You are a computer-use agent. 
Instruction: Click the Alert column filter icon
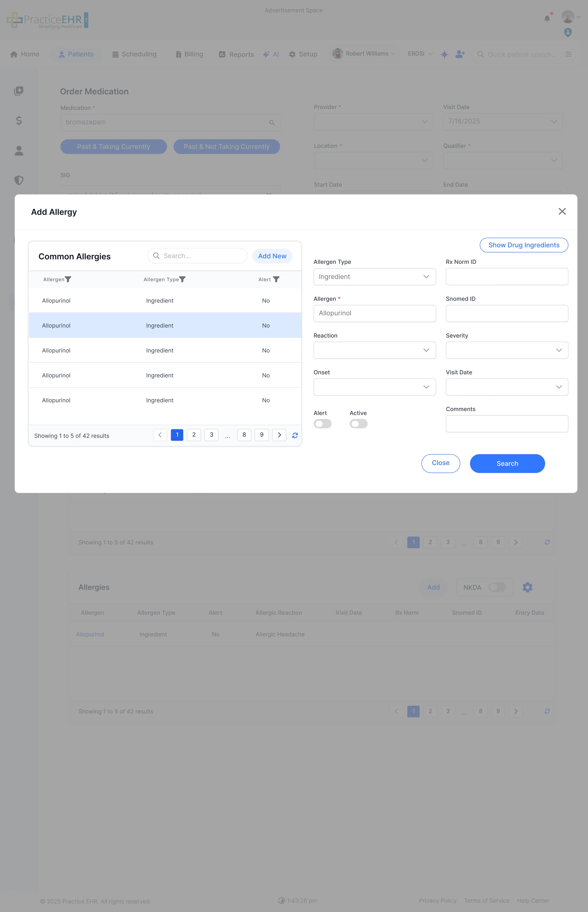276,279
